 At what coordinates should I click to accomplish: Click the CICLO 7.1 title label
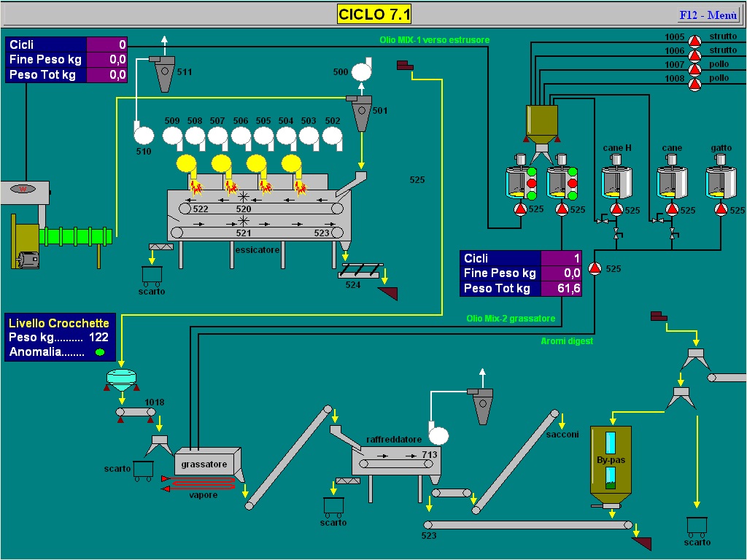(x=374, y=15)
